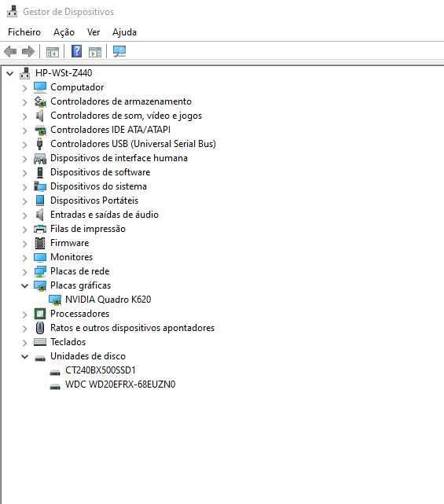Select Dispositivos Portáteis label
This screenshot has width=444, height=504.
click(x=94, y=200)
